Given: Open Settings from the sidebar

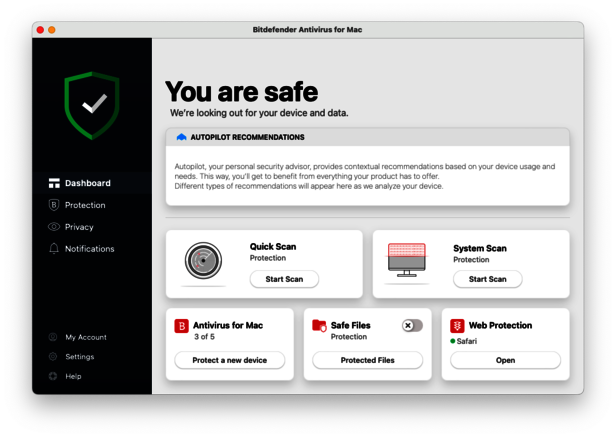Looking at the screenshot, I should pos(79,357).
